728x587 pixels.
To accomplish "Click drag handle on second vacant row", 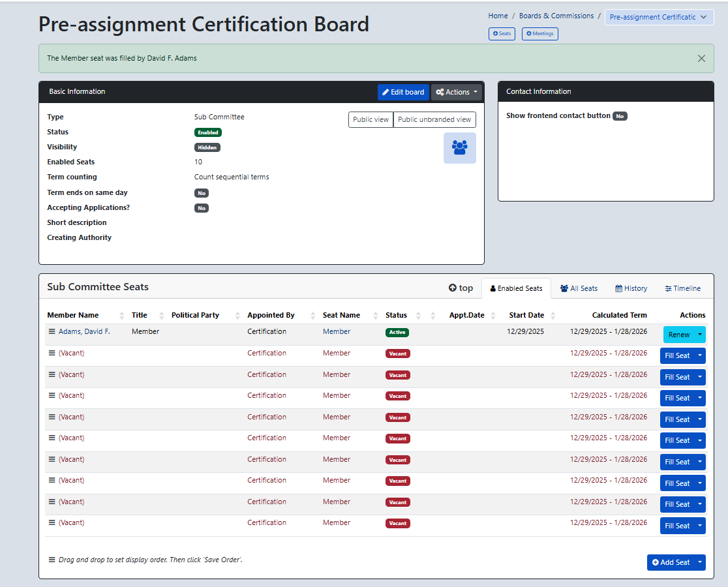I will click(x=52, y=374).
